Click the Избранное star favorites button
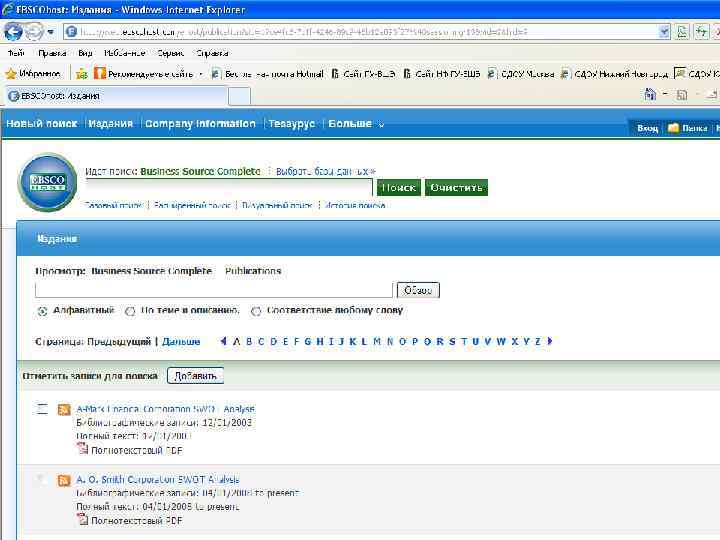Image resolution: width=720 pixels, height=540 pixels. coord(33,73)
